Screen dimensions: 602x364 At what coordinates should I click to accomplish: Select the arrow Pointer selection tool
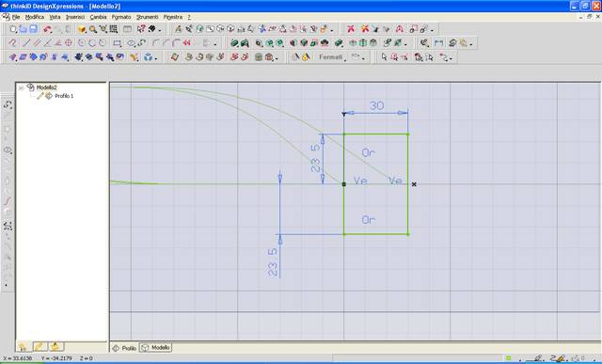coord(385,57)
